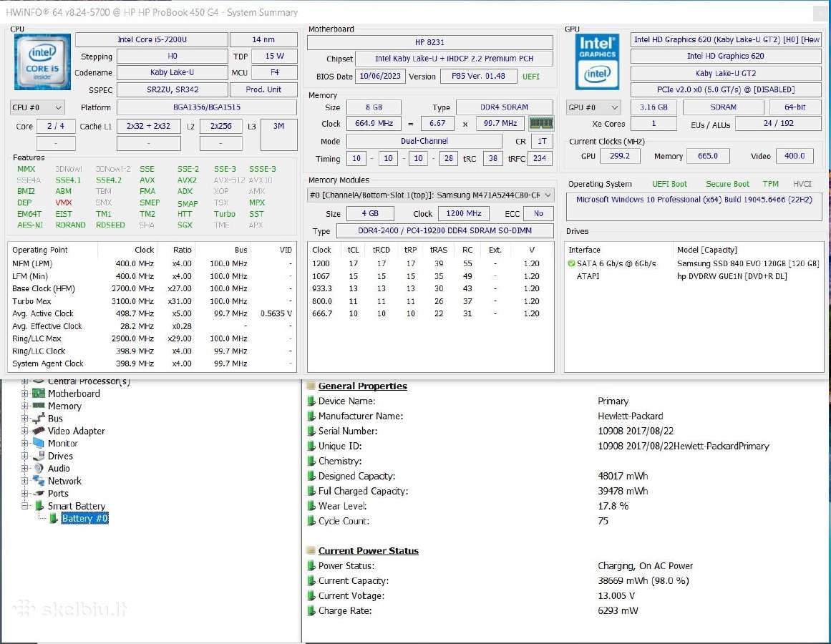Expand the Motherboard tree node
831x644 pixels.
click(24, 394)
